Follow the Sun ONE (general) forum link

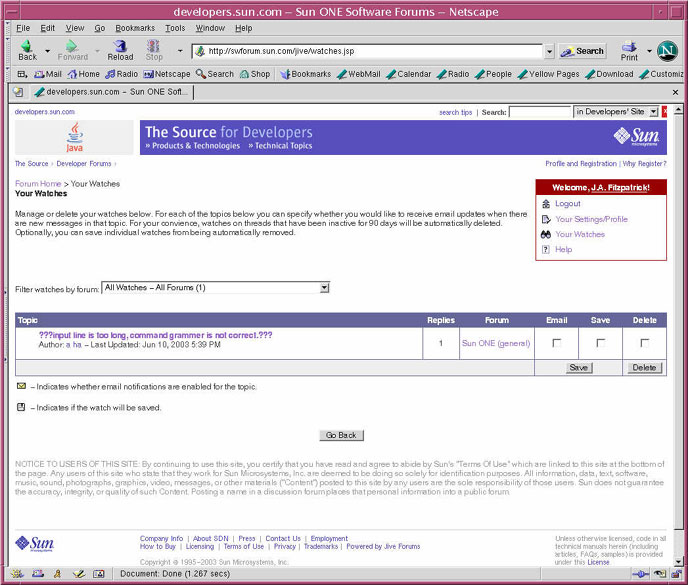click(x=496, y=343)
